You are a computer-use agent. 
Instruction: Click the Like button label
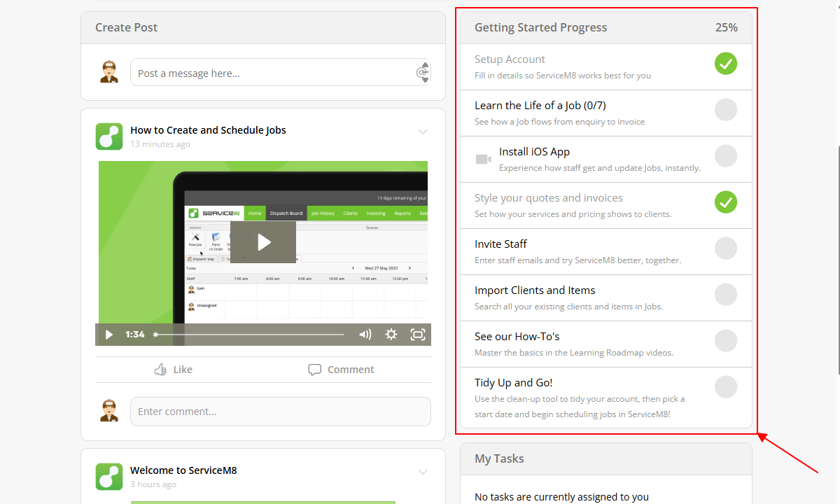tap(183, 370)
